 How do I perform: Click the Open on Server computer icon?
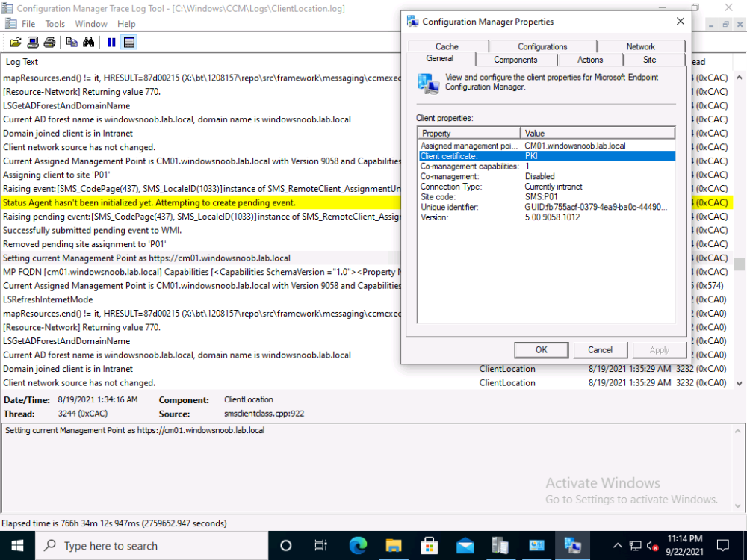tap(33, 43)
